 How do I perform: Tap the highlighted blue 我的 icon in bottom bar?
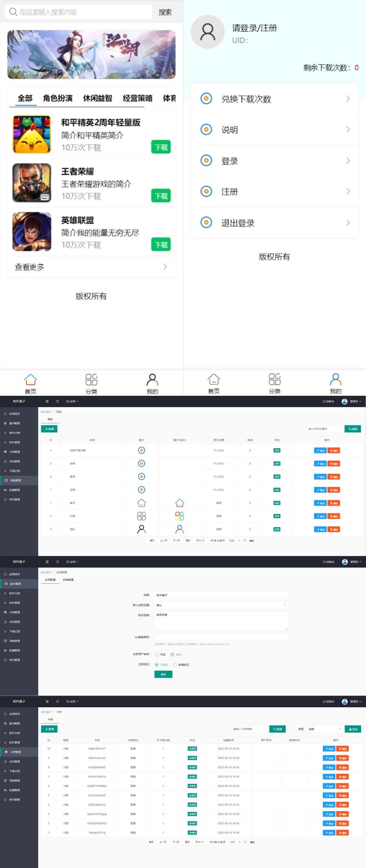point(335,379)
